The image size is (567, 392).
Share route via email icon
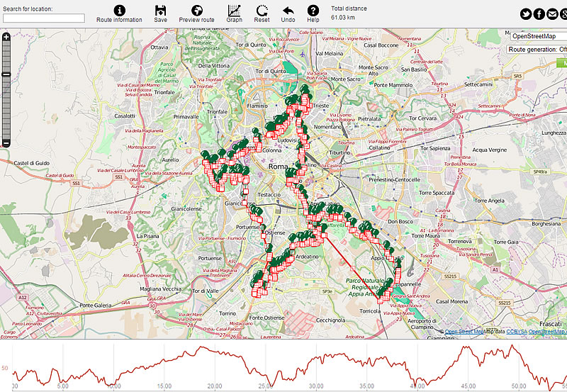click(552, 14)
